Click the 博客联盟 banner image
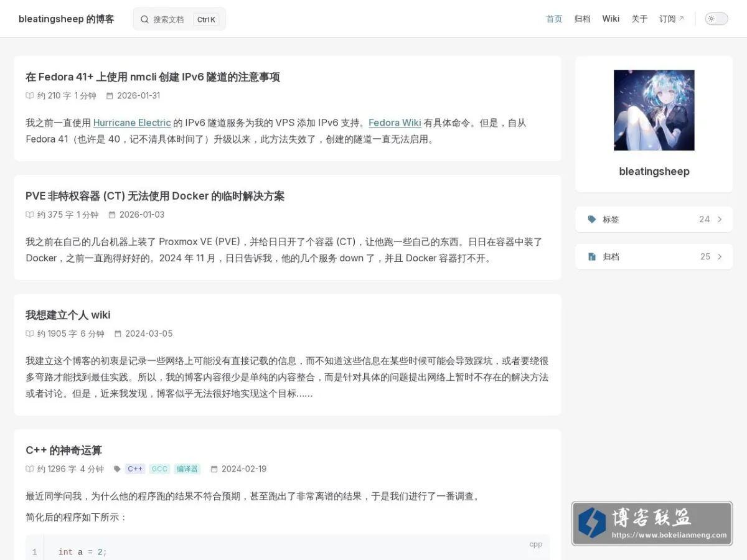747x560 pixels. pos(652,524)
